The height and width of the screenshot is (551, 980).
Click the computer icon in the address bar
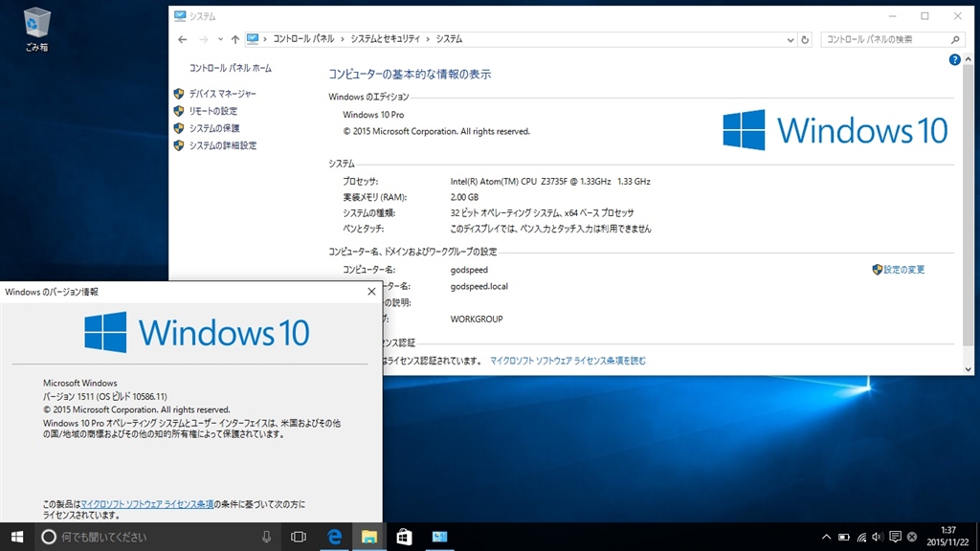[x=253, y=38]
